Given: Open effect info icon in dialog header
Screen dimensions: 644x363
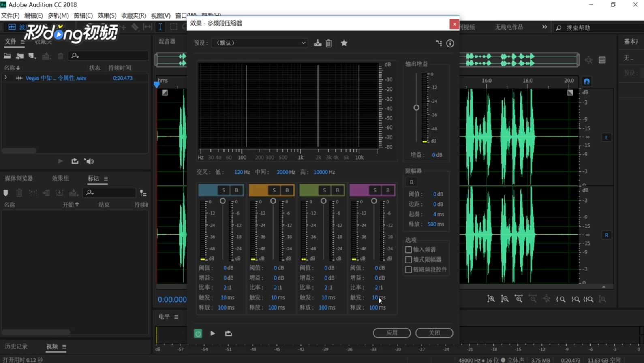Looking at the screenshot, I should 450,43.
